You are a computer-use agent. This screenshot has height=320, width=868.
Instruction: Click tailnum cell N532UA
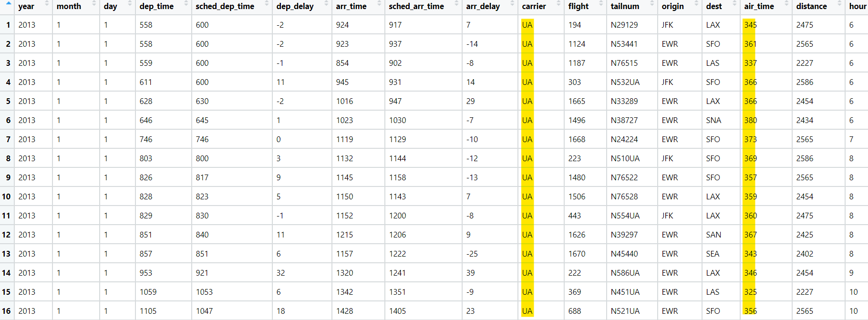(625, 82)
